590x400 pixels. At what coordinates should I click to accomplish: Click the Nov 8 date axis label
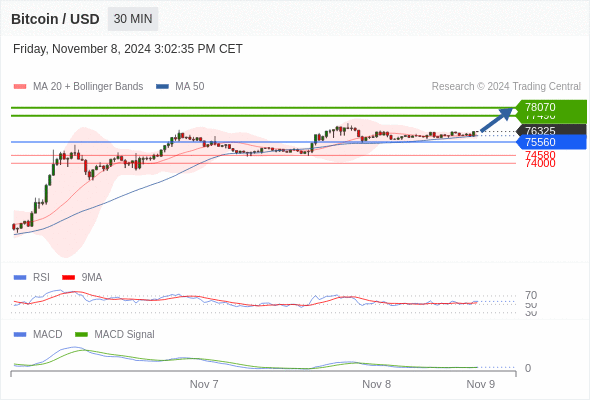click(x=376, y=384)
